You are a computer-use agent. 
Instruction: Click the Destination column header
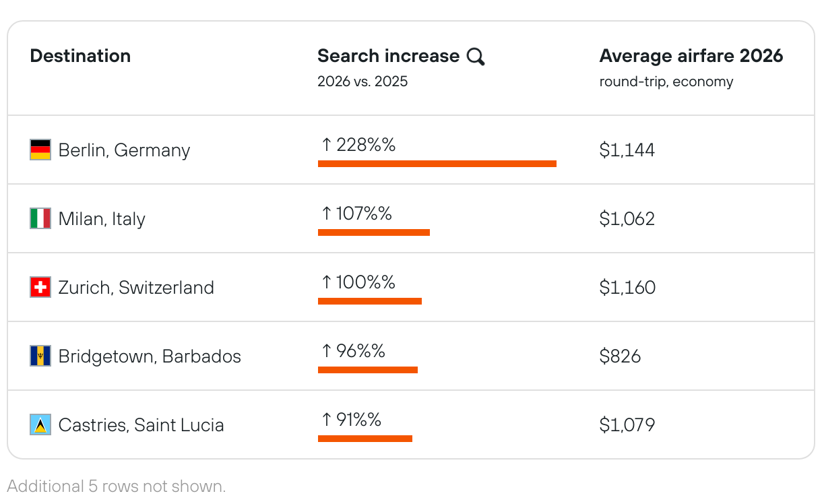point(80,56)
